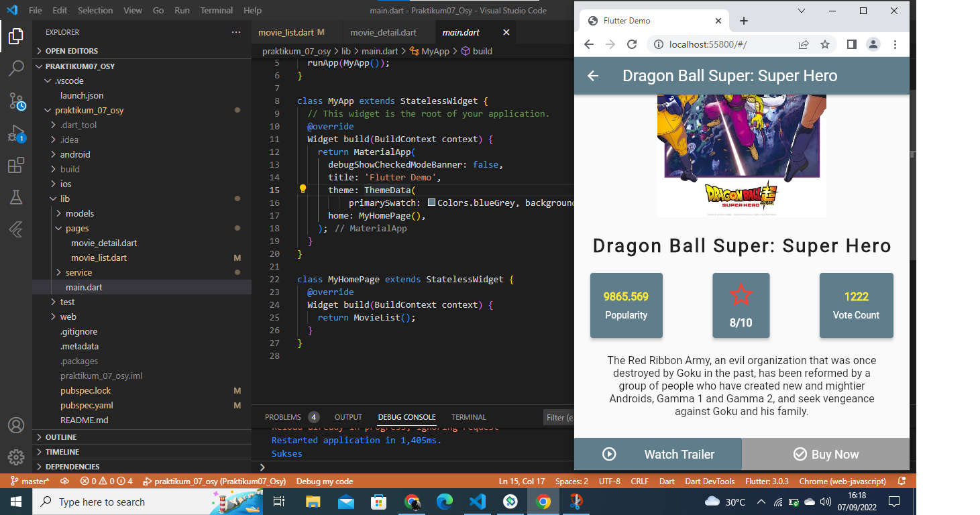
Task: Click the notifications bell in status bar
Action: 902,481
